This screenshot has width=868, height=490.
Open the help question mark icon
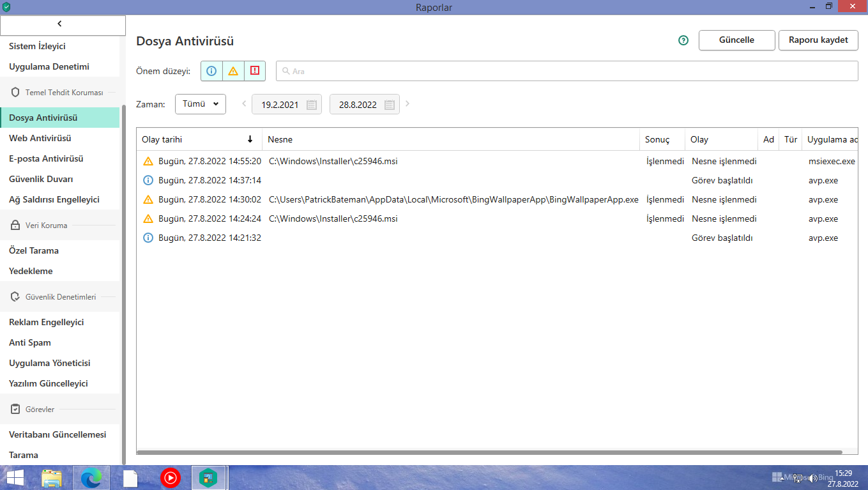click(x=683, y=40)
